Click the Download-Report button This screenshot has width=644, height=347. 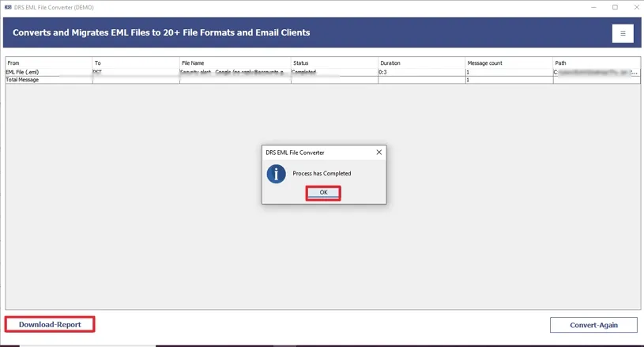tap(50, 324)
